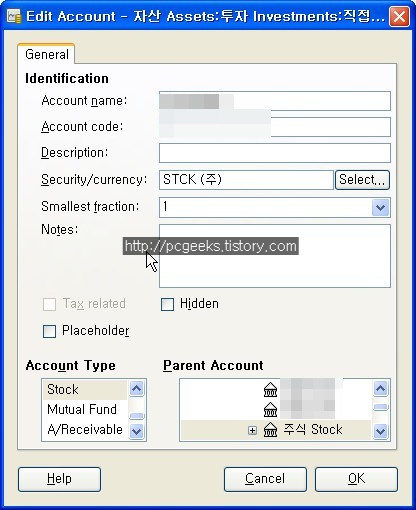
Task: Click the Cancel button
Action: (265, 479)
